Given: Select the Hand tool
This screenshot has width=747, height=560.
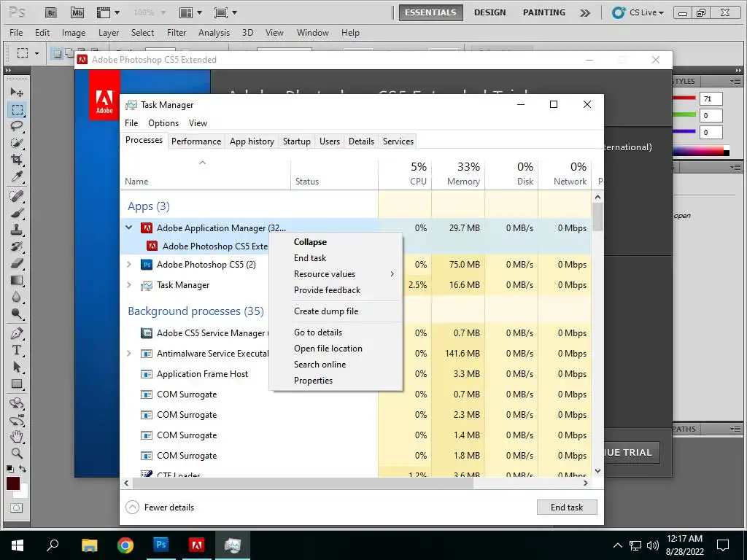Looking at the screenshot, I should [17, 437].
